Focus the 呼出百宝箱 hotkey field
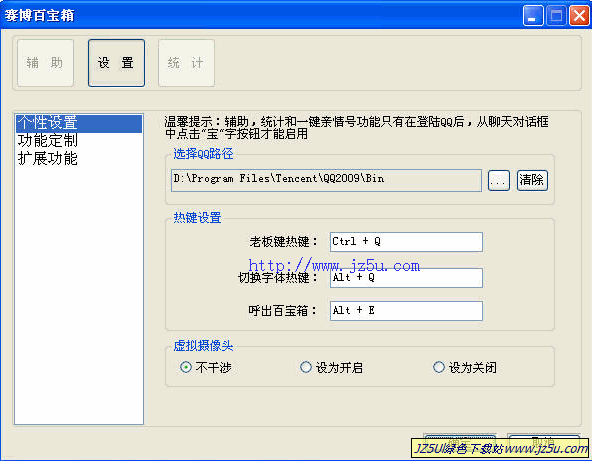 click(406, 311)
